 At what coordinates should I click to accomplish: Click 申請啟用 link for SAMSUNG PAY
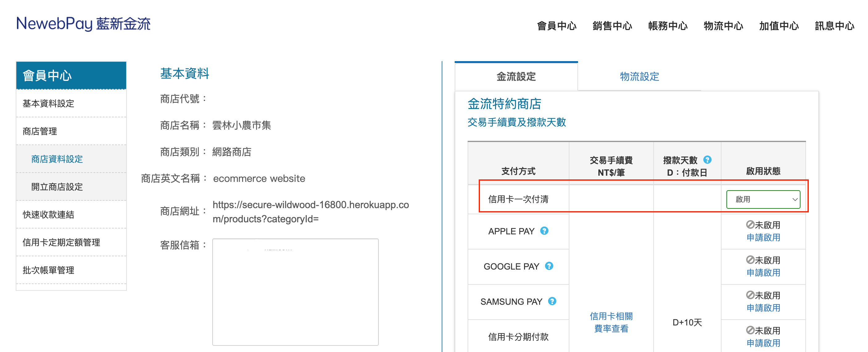pyautogui.click(x=763, y=308)
